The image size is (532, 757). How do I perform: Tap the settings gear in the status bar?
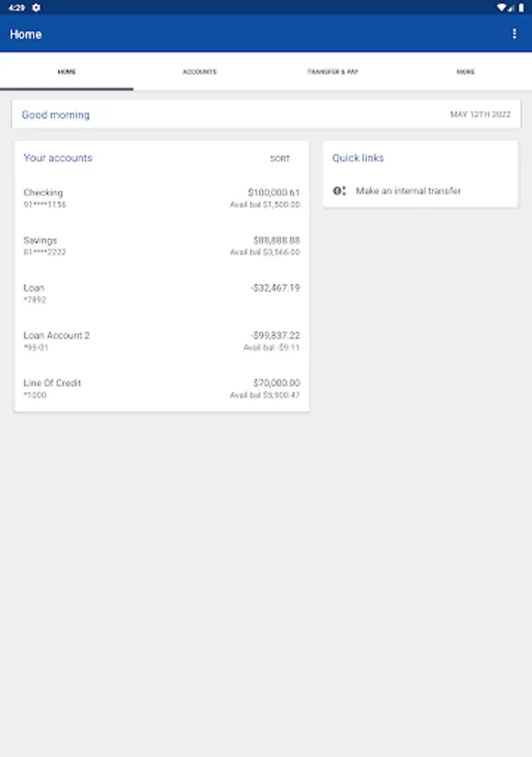tap(36, 8)
